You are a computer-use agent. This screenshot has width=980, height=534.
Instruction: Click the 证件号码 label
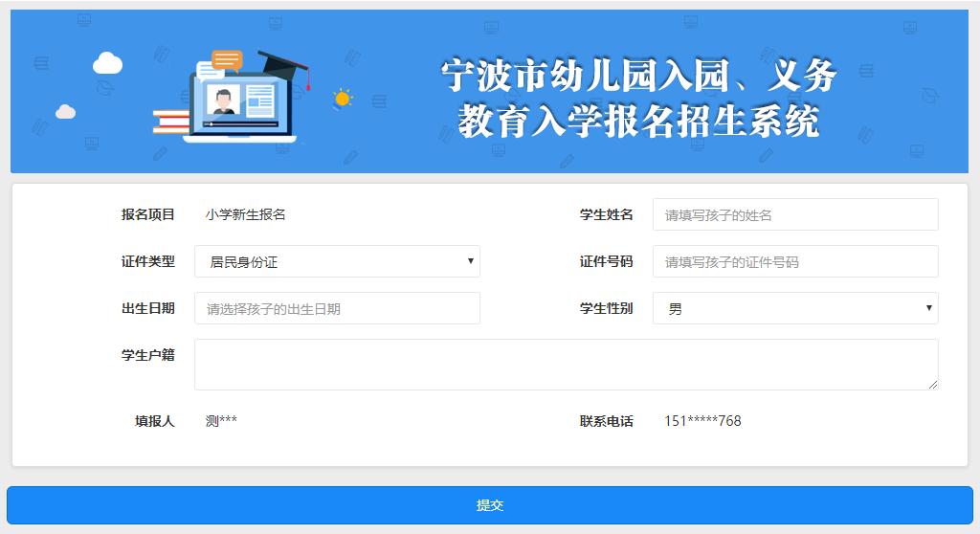[606, 261]
